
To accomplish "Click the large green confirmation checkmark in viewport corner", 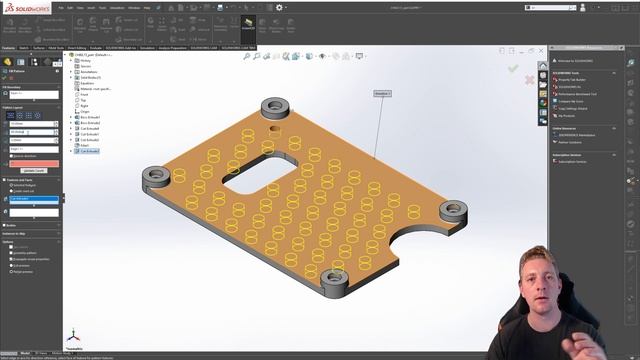I will click(x=513, y=68).
